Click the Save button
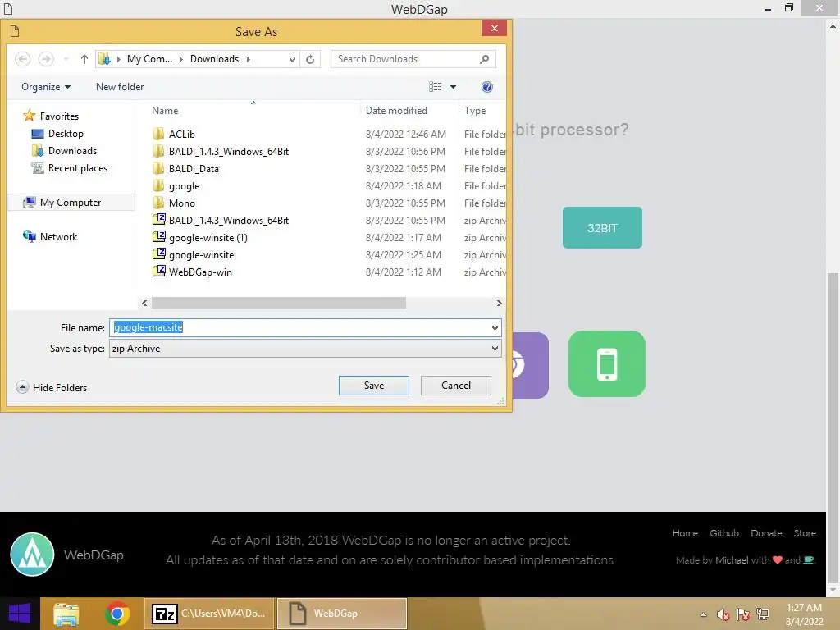Screen dimensions: 840x630 coord(374,386)
